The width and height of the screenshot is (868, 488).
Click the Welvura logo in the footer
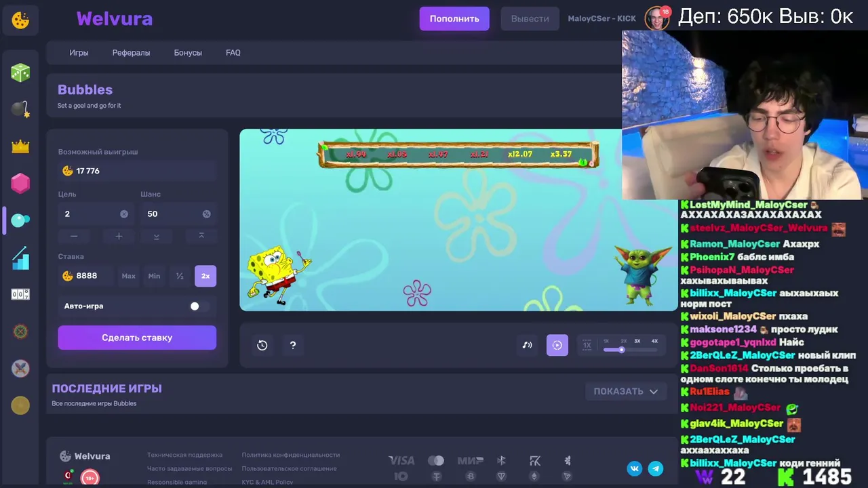point(85,456)
